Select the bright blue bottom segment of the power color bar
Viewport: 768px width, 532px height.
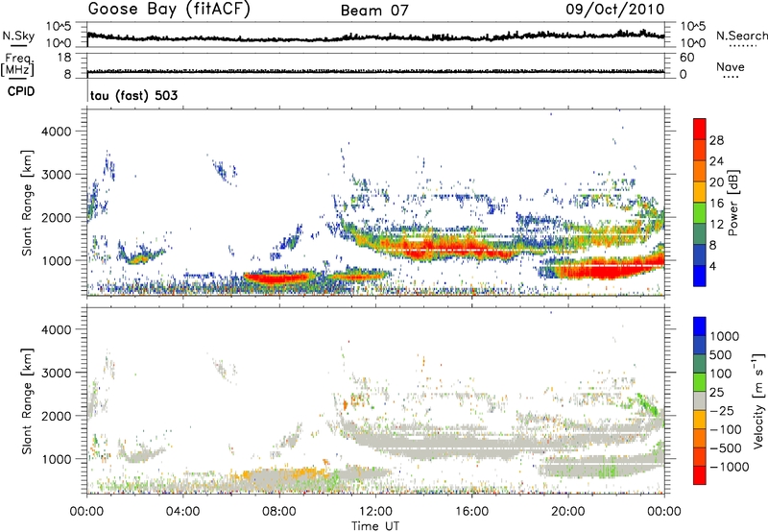700,277
